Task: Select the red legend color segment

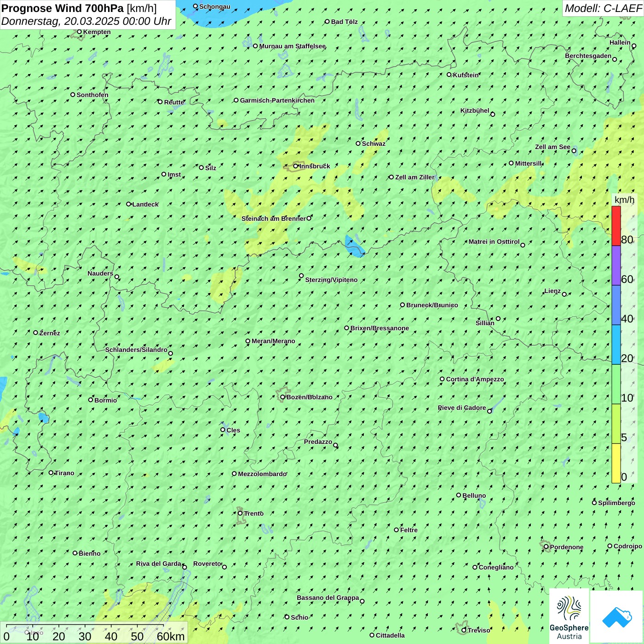Action: pyautogui.click(x=616, y=226)
